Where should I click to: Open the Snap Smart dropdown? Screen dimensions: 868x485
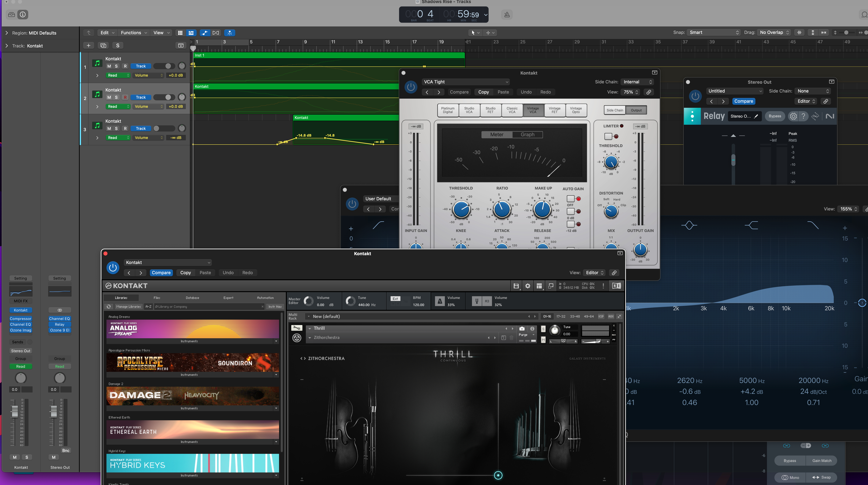pos(714,32)
